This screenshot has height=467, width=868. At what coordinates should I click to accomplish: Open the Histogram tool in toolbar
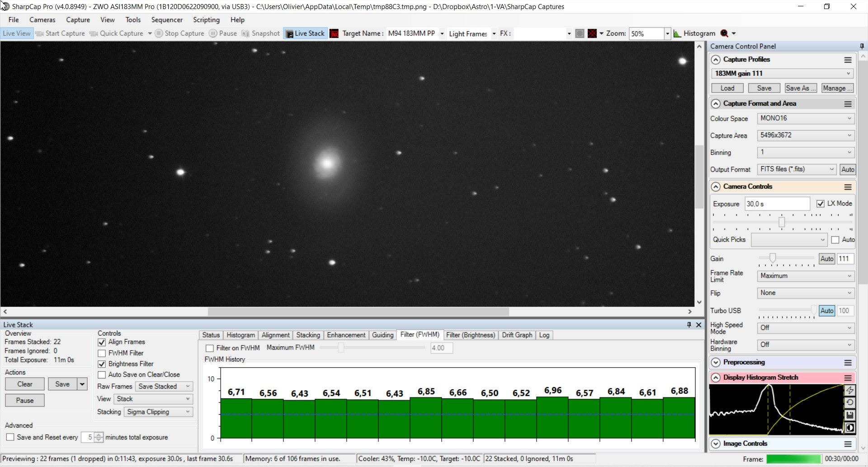694,33
